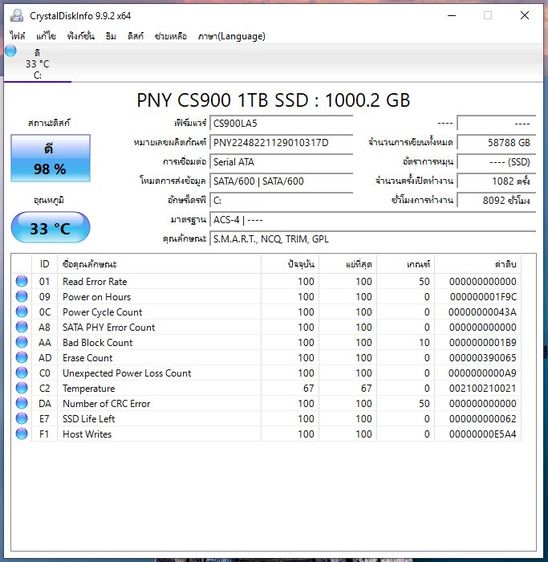Click the status orb for SSD Life Left
Viewport: 548px width, 562px height.
click(22, 418)
